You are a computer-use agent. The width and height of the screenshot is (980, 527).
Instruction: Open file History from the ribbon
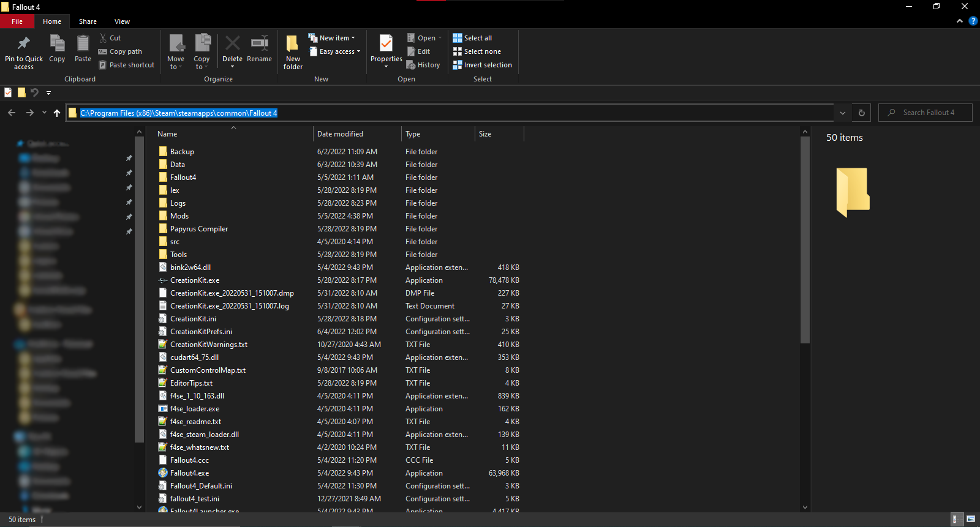(x=423, y=65)
